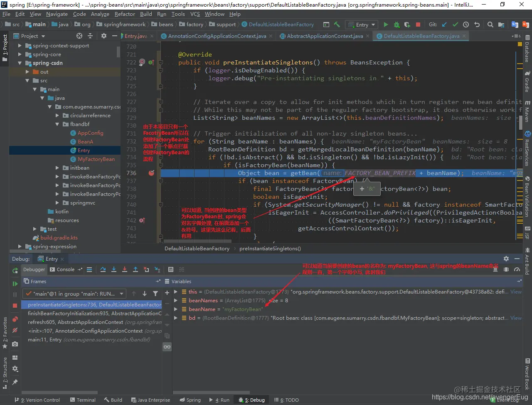
Task: Rerun Entry with the debug rerun icon
Action: 15,270
